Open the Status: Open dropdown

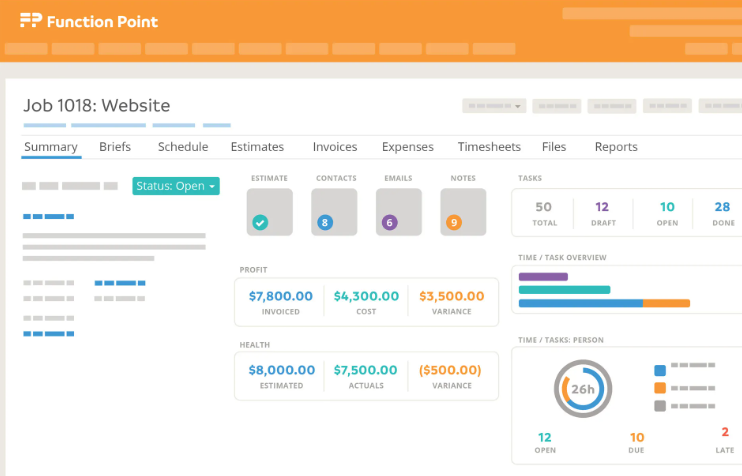pos(176,186)
